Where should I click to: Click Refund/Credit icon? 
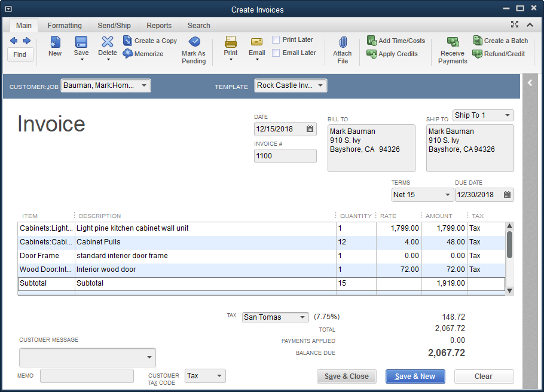coord(478,54)
